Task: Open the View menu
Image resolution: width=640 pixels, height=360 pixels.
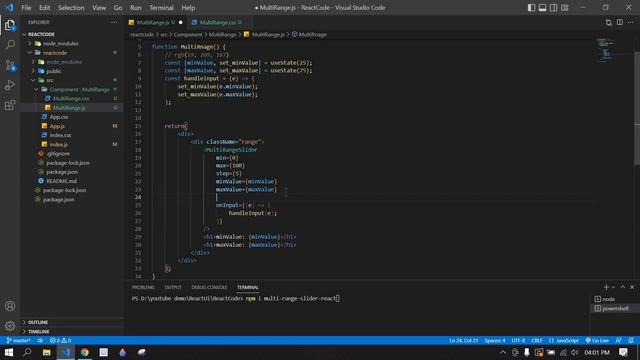Action: (x=99, y=8)
